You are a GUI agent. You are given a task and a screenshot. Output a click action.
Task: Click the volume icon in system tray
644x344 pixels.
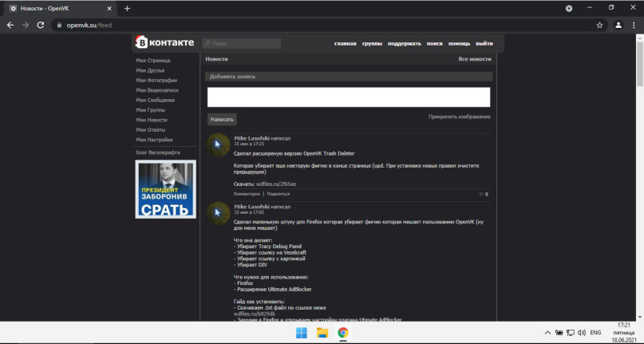click(x=582, y=333)
